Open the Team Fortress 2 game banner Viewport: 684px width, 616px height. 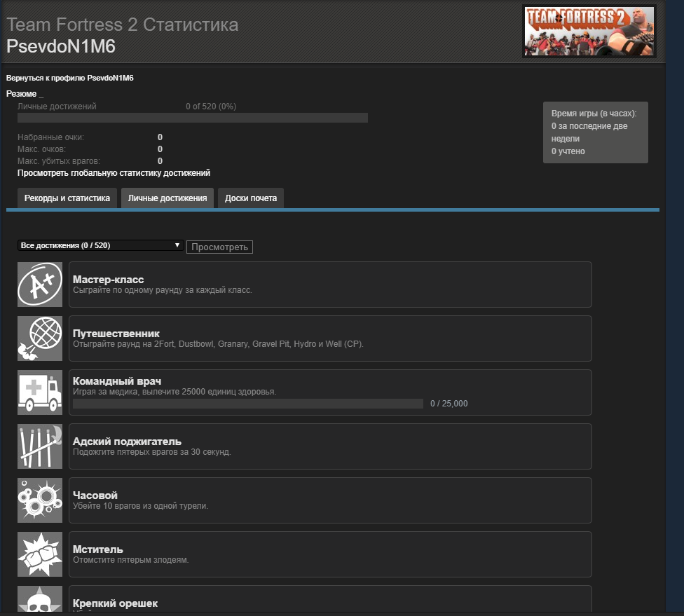pos(589,31)
